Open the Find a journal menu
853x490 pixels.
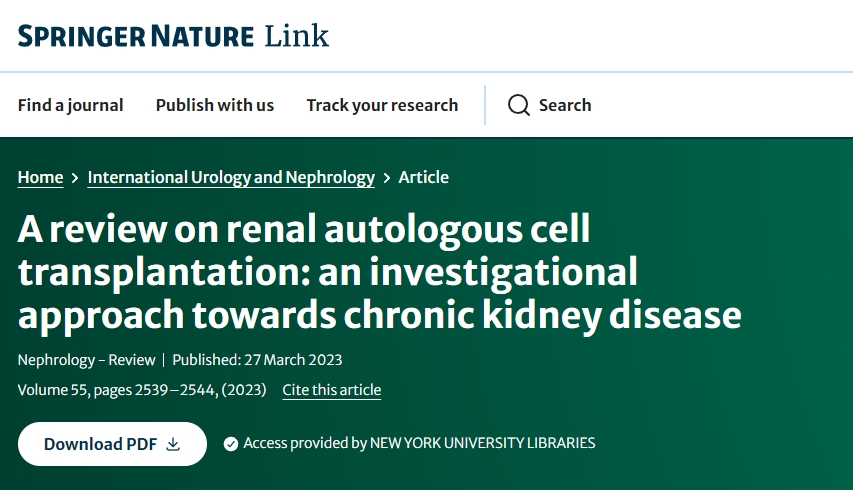point(70,105)
